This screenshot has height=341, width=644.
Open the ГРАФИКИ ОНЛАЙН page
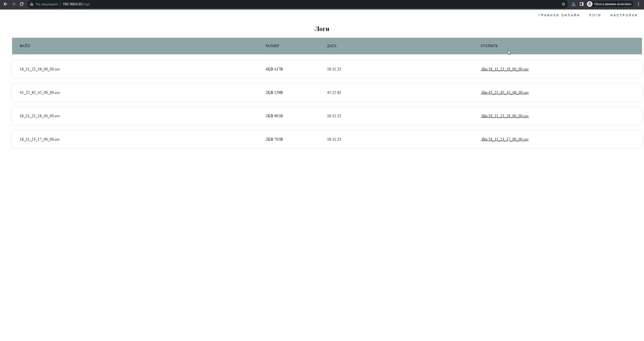point(559,15)
